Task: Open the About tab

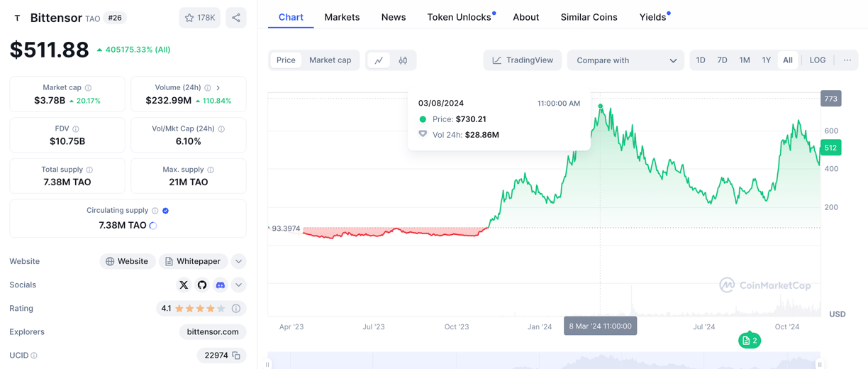Action: (x=526, y=17)
